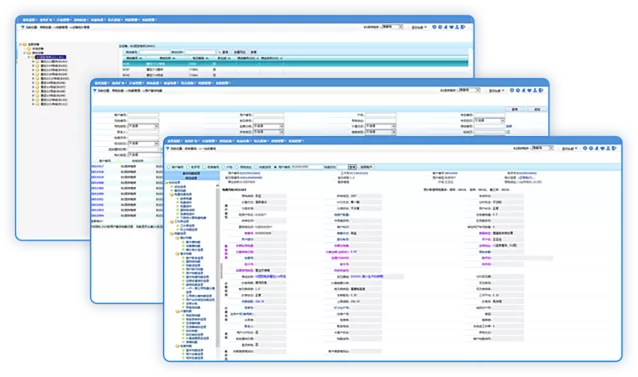Screen dimensions: 638x377
Task: Select the fourth radio button in the front window filter row
Action: 223,167
